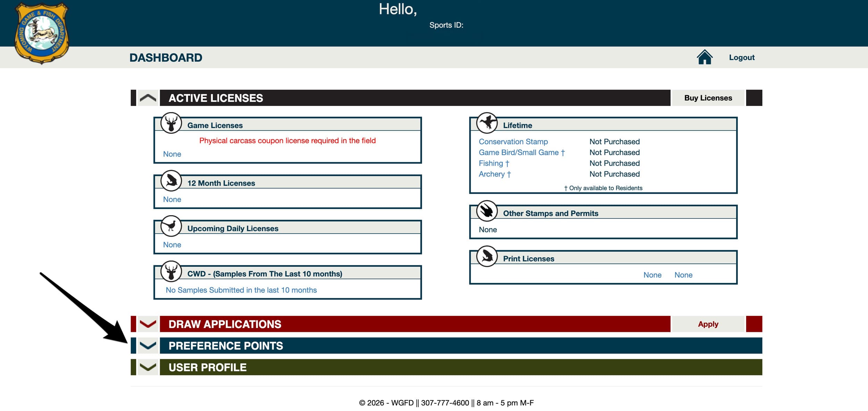The width and height of the screenshot is (868, 411).
Task: Click the WGFD footer contact text
Action: 446,403
